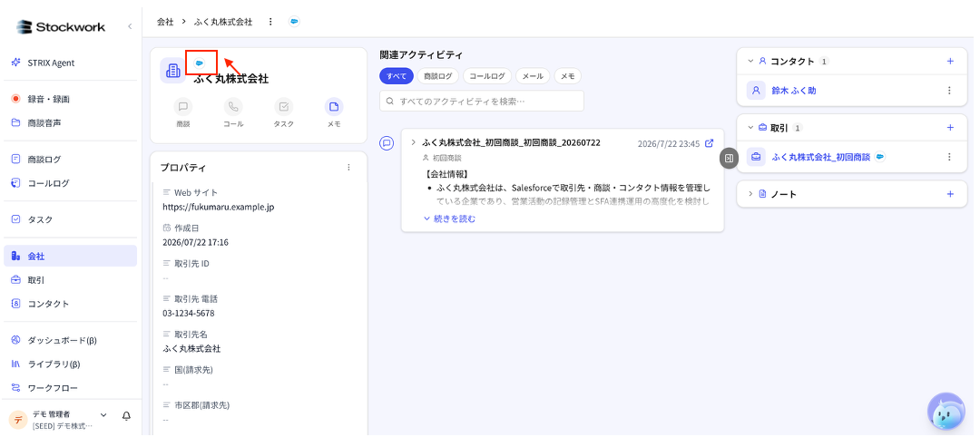
Task: Click creation date 2026/07/22 17:16
Action: pyautogui.click(x=195, y=242)
